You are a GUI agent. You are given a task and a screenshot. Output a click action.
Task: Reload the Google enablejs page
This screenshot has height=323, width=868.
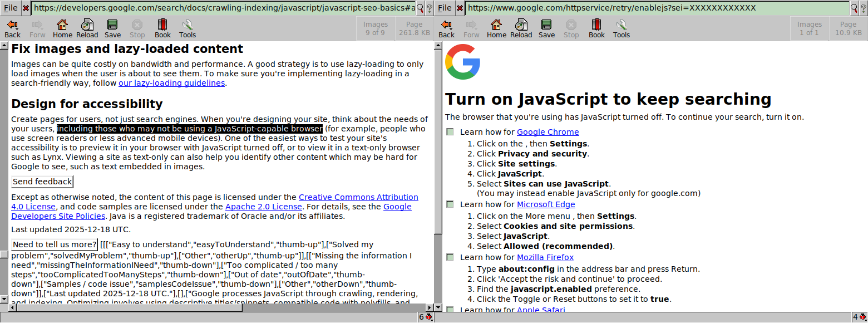[x=521, y=29]
